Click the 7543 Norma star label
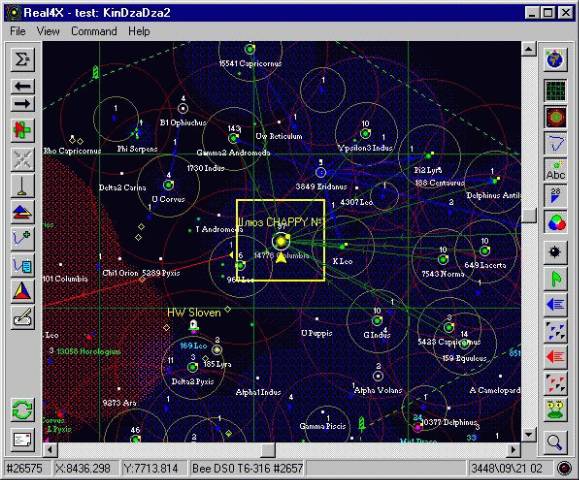The height and width of the screenshot is (480, 579). coord(443,274)
